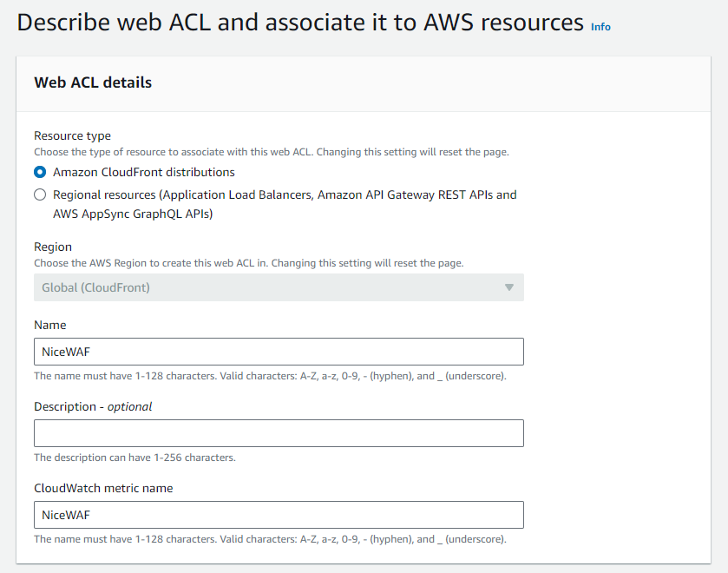Select the Regional resources radio button
This screenshot has width=728, height=573.
(x=40, y=194)
